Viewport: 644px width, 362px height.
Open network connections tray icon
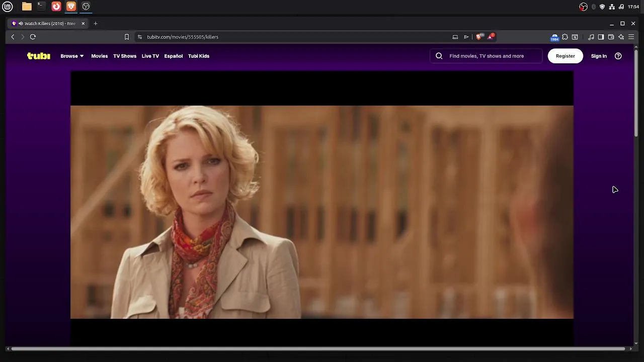612,7
